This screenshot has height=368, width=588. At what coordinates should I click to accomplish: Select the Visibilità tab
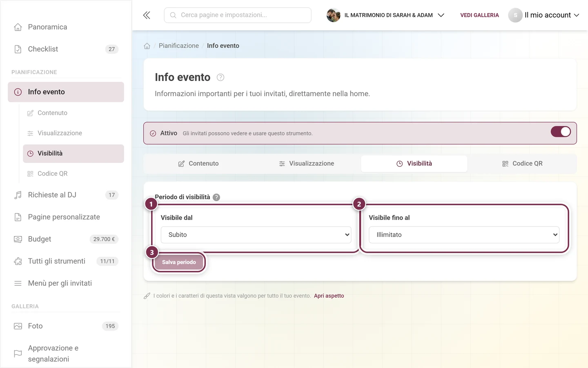pos(414,164)
